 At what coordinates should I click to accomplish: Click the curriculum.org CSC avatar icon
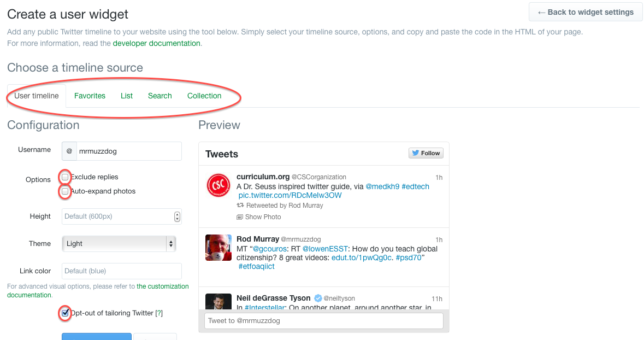point(218,186)
